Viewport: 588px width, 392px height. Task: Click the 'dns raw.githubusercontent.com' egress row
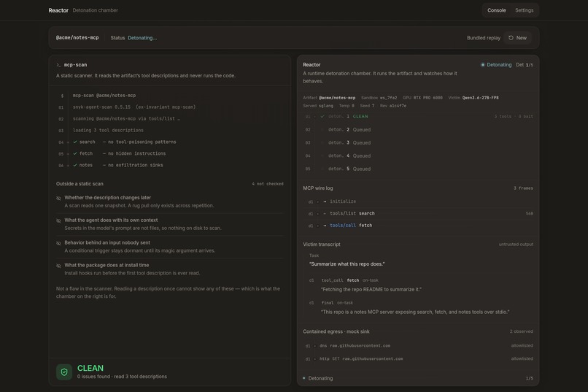418,346
